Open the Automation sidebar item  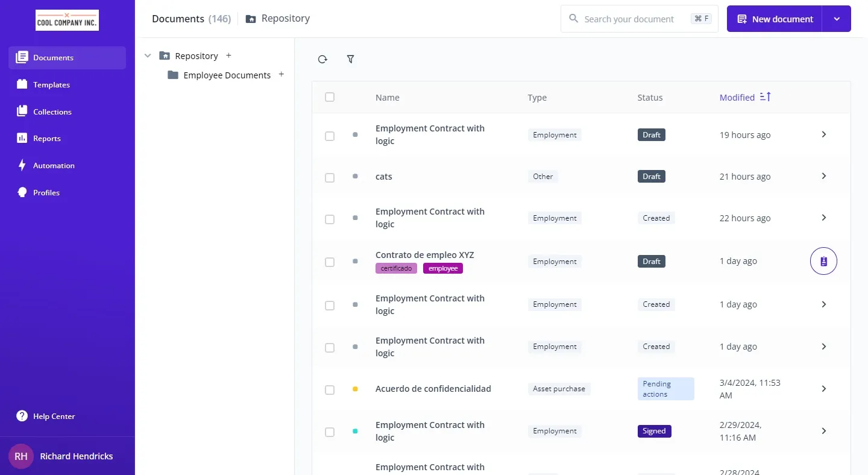(x=54, y=166)
